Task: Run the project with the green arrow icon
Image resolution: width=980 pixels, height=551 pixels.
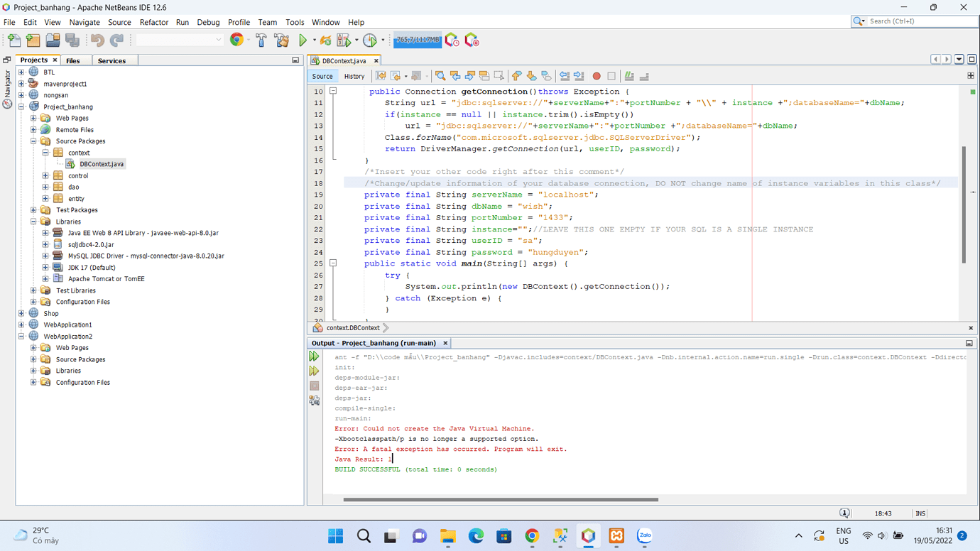Action: point(302,40)
